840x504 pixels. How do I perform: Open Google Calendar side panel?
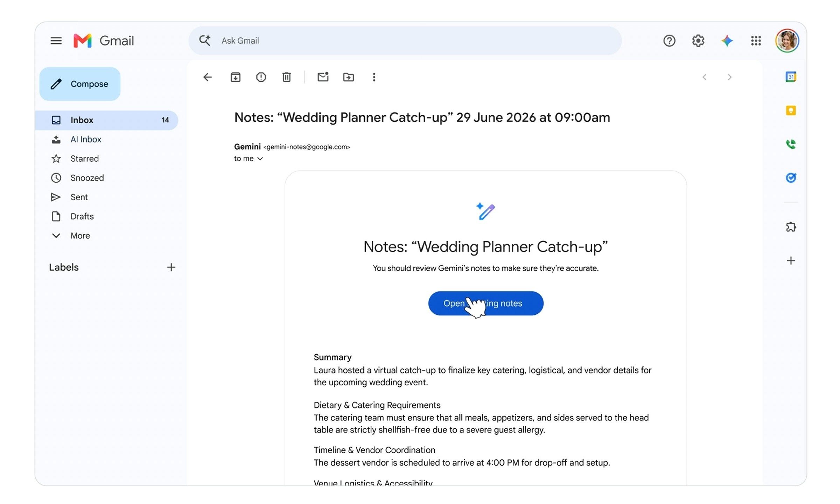click(x=791, y=77)
